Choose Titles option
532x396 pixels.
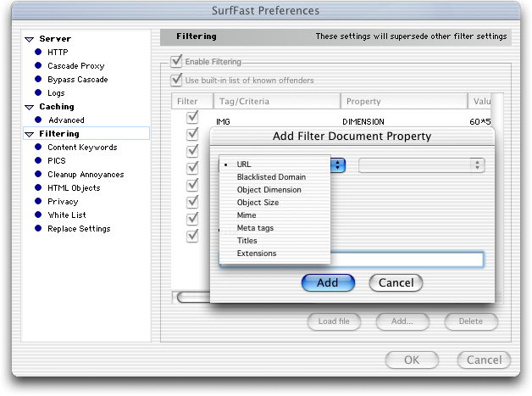pos(274,241)
